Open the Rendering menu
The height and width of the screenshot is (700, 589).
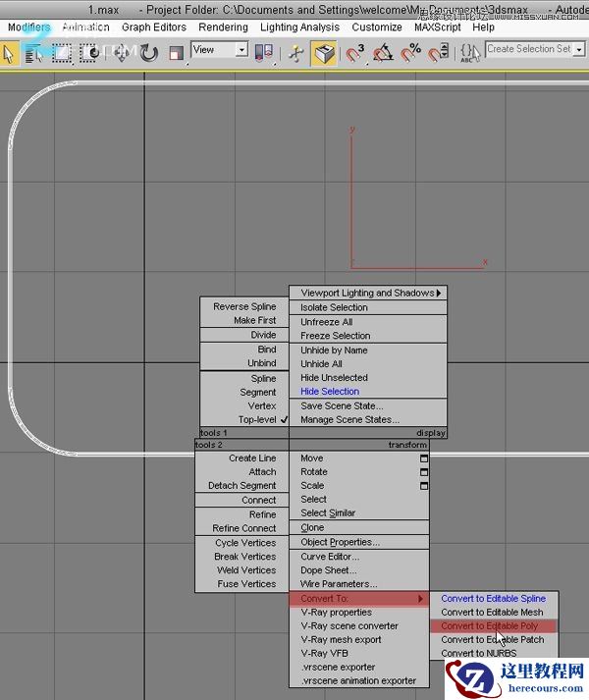pyautogui.click(x=223, y=27)
